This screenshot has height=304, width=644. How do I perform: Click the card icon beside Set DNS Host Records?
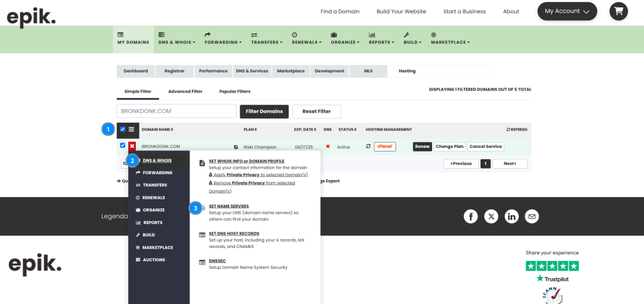point(202,235)
